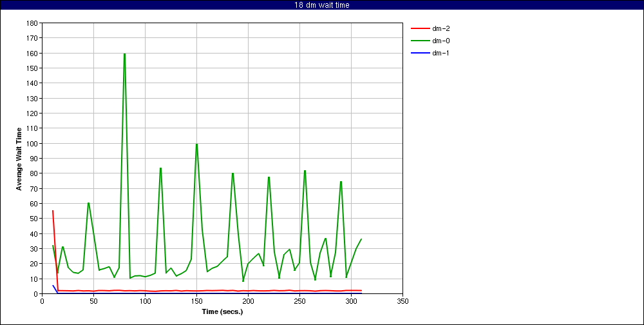The image size is (644, 325).
Task: Click the last green data point near time 310
Action: 361,239
